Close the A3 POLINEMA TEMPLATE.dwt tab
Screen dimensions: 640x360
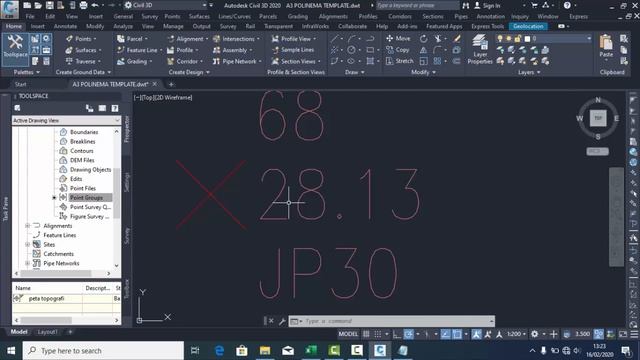[155, 84]
